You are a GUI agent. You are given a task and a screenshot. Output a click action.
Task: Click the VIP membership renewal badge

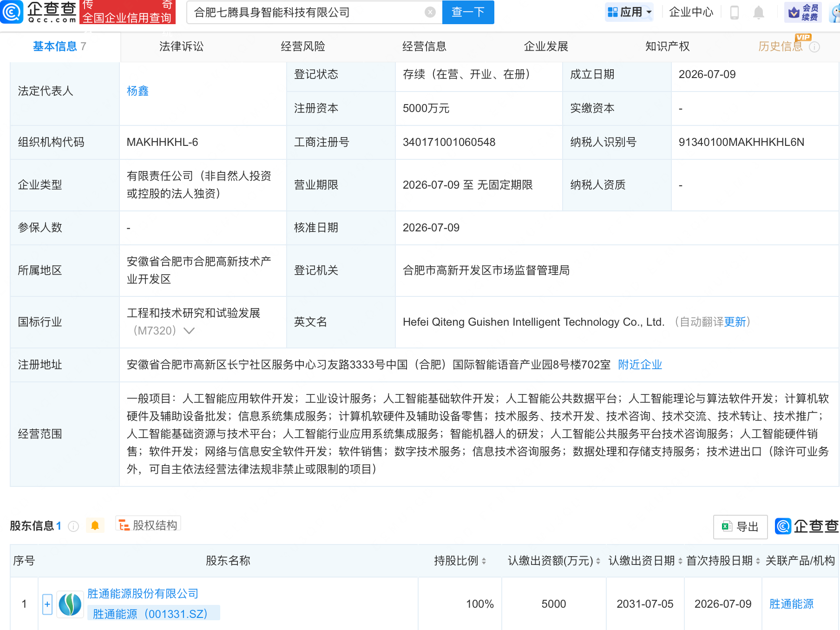point(803,12)
